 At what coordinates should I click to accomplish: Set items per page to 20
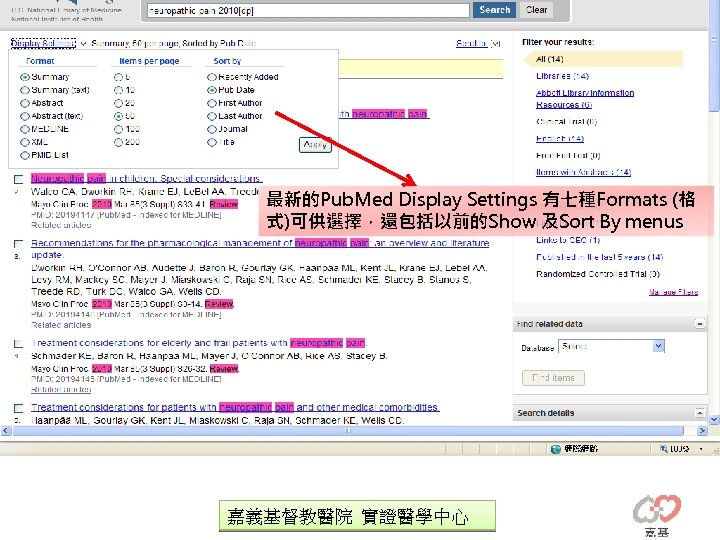point(118,103)
